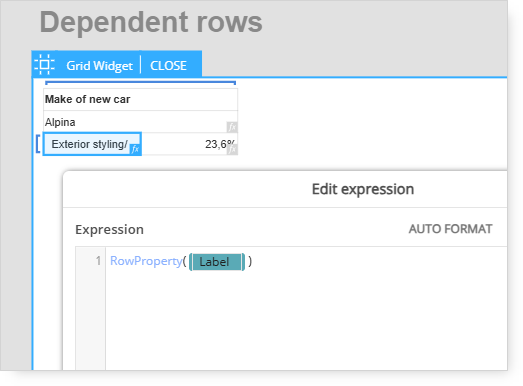Click the fx icon beside the 23,6% value
The height and width of the screenshot is (386, 523).
[x=232, y=149]
